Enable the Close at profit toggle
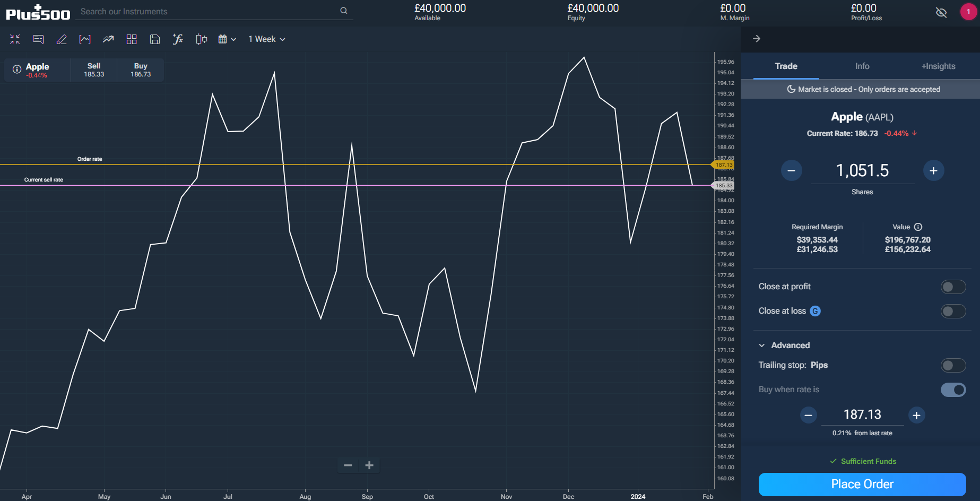980x501 pixels. 953,287
